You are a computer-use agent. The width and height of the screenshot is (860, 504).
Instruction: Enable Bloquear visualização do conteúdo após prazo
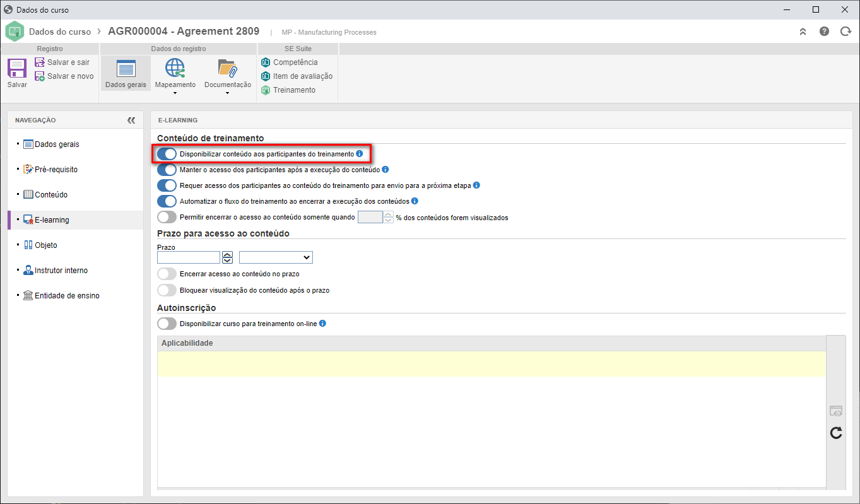point(167,290)
